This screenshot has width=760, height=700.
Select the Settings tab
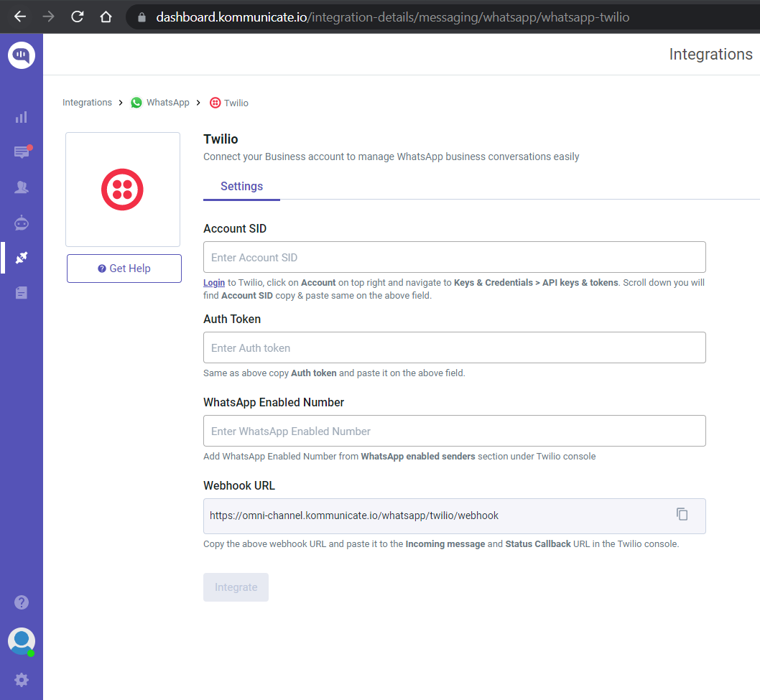[x=241, y=187]
